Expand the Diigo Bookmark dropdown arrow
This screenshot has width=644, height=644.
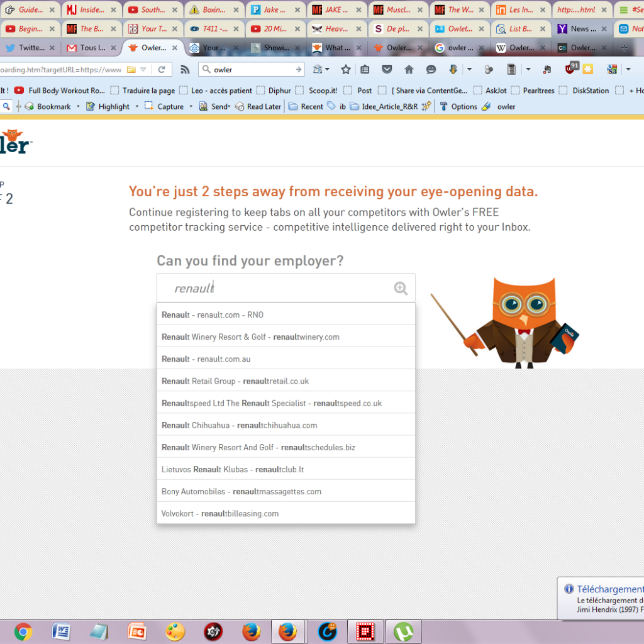(x=78, y=106)
